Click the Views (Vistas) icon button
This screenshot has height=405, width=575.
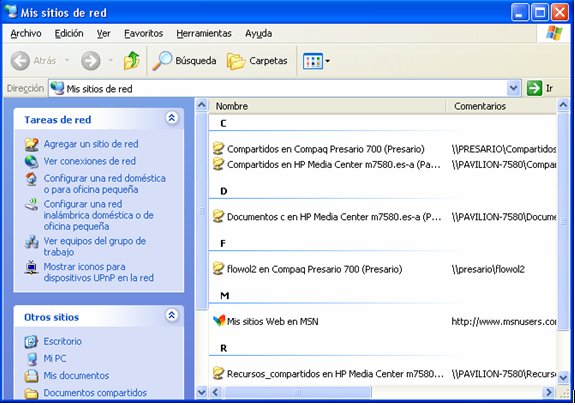coord(313,61)
